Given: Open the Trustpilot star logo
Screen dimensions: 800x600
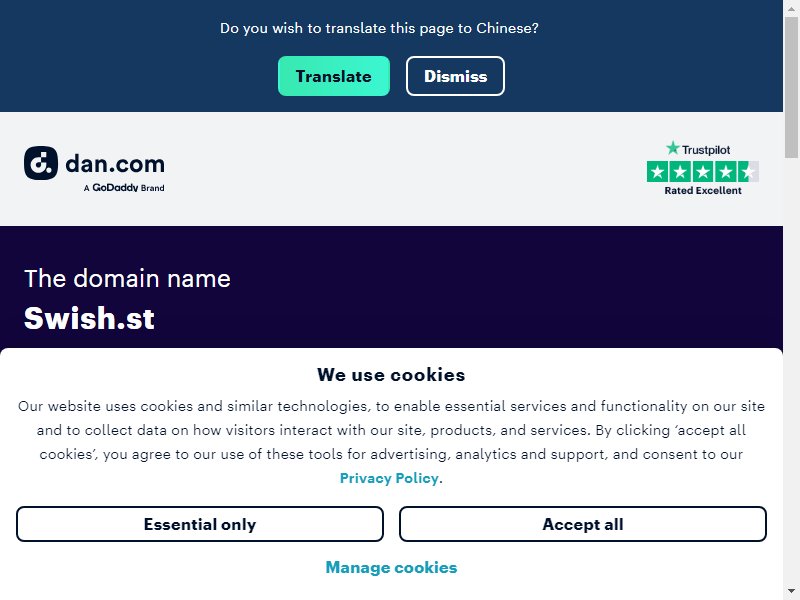Looking at the screenshot, I should coord(697,149).
